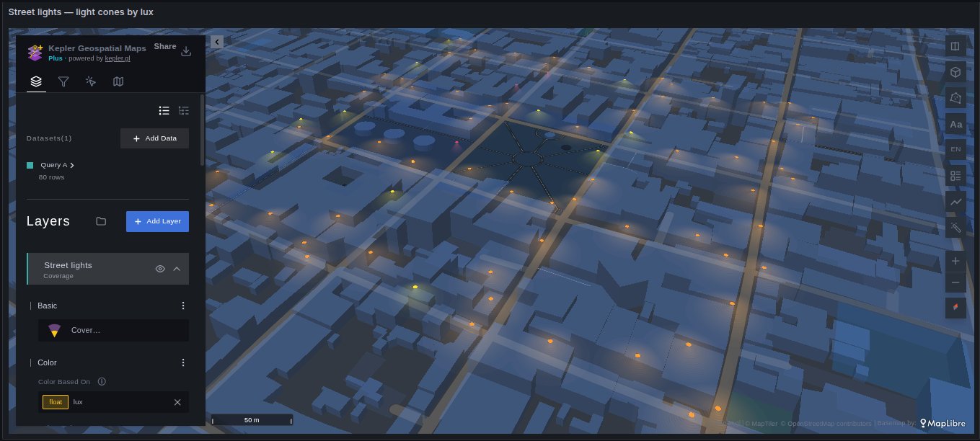Activate draw on map tool
The width and height of the screenshot is (980, 441).
pos(955,98)
